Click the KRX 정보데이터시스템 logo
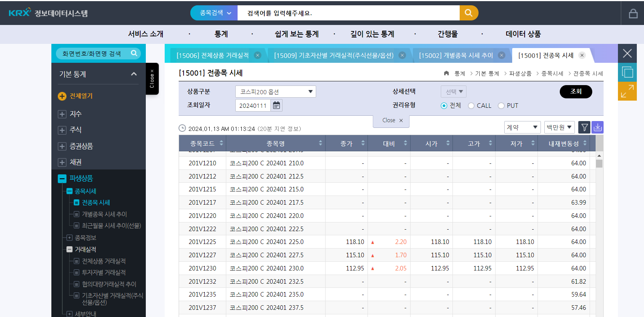The image size is (644, 317). [x=48, y=13]
